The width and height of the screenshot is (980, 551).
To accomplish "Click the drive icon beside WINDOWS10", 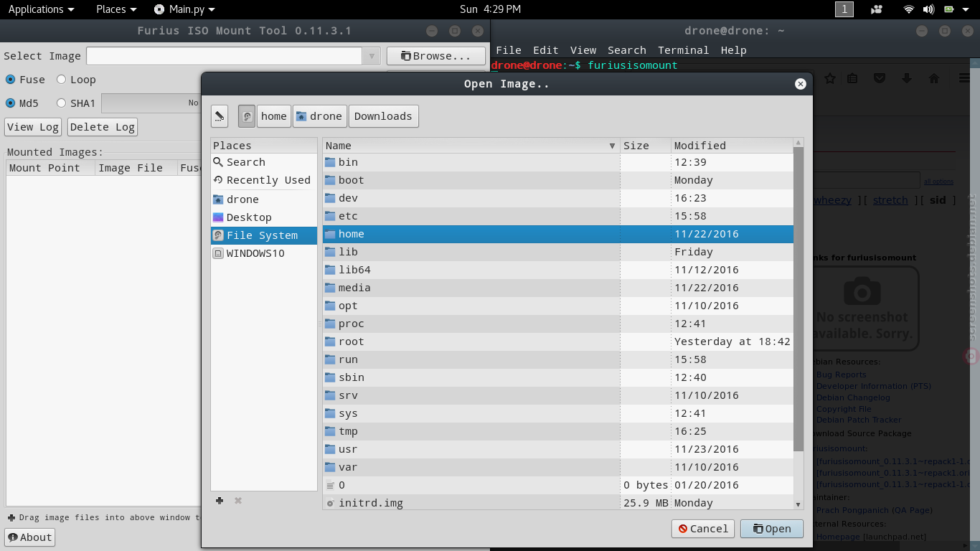I will point(218,253).
